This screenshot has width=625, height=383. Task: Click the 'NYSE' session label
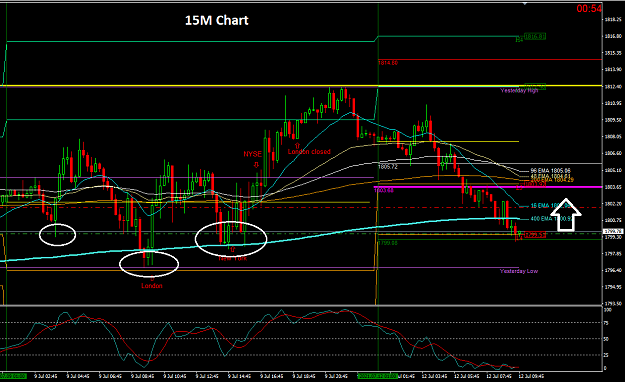tap(253, 154)
